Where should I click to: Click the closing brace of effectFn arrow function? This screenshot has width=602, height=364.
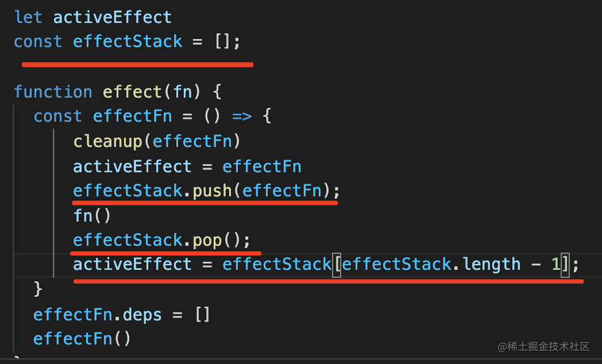pos(38,289)
